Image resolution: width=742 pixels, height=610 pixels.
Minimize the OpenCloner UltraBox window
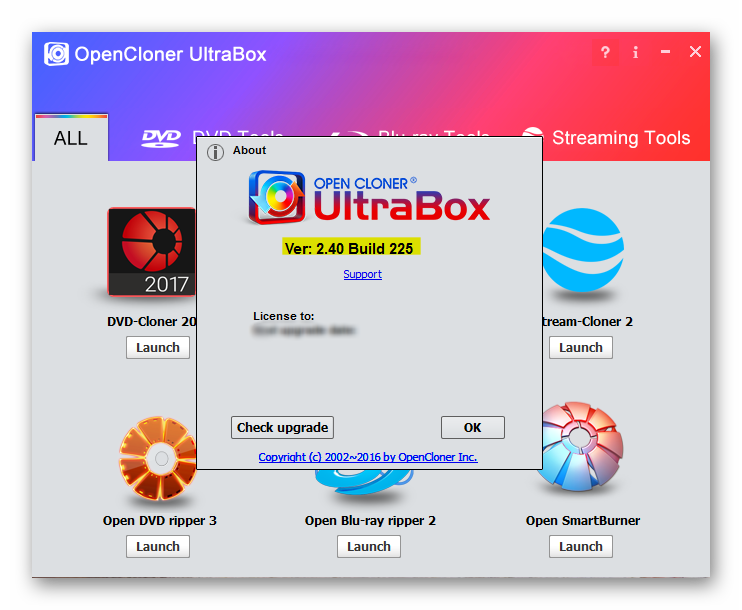point(665,52)
